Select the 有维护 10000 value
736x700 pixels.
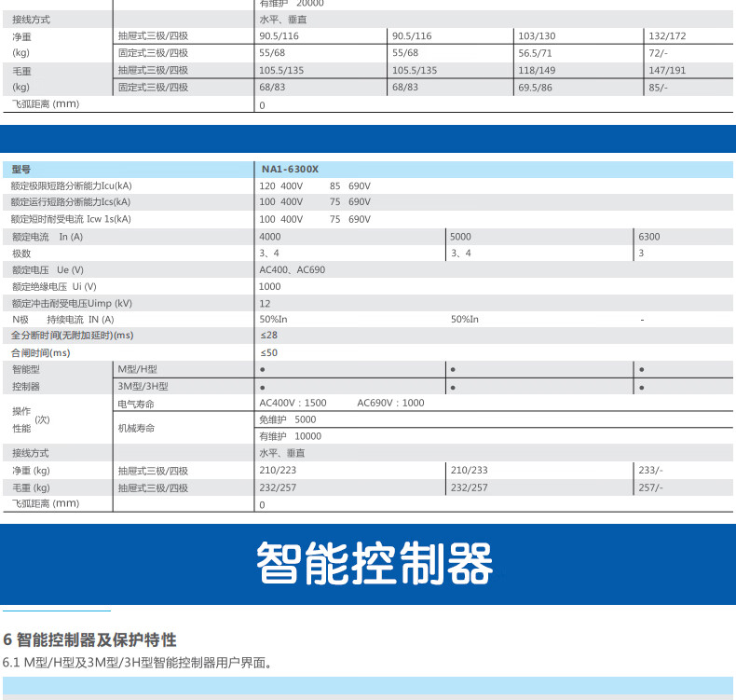tap(290, 436)
